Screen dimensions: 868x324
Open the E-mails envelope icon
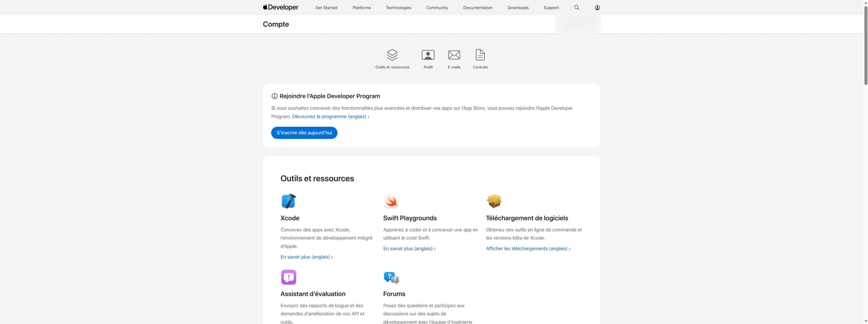click(x=454, y=55)
